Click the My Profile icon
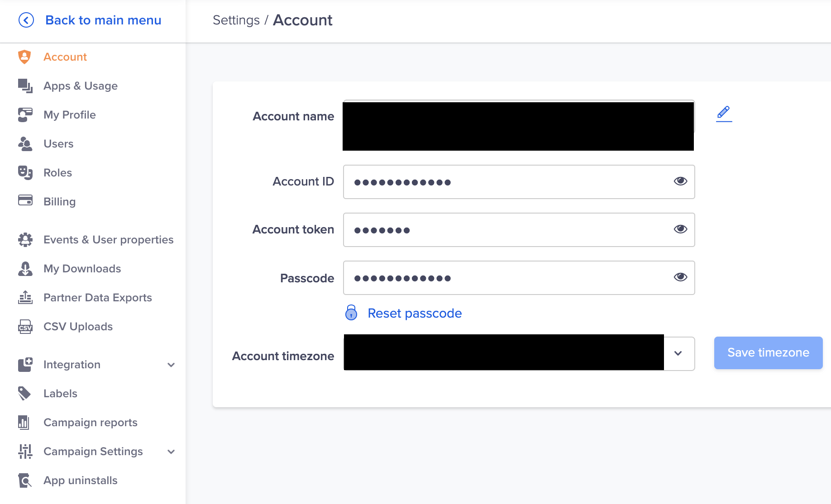 [x=24, y=114]
